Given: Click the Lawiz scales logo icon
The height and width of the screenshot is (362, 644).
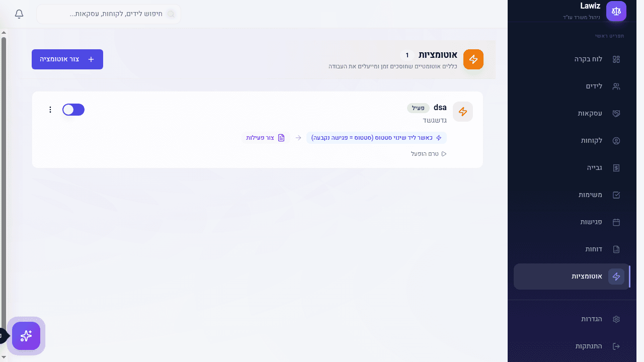Looking at the screenshot, I should tap(616, 11).
